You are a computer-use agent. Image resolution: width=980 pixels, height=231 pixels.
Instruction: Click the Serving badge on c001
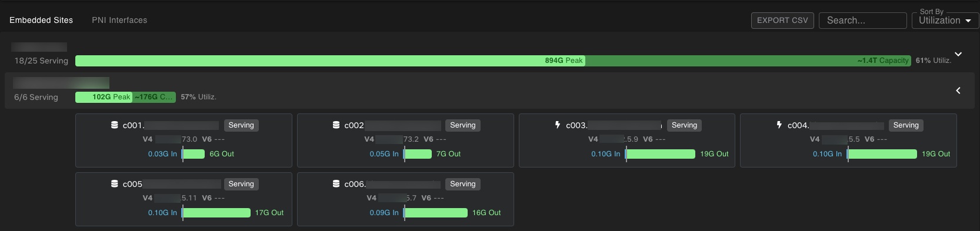pyautogui.click(x=241, y=125)
